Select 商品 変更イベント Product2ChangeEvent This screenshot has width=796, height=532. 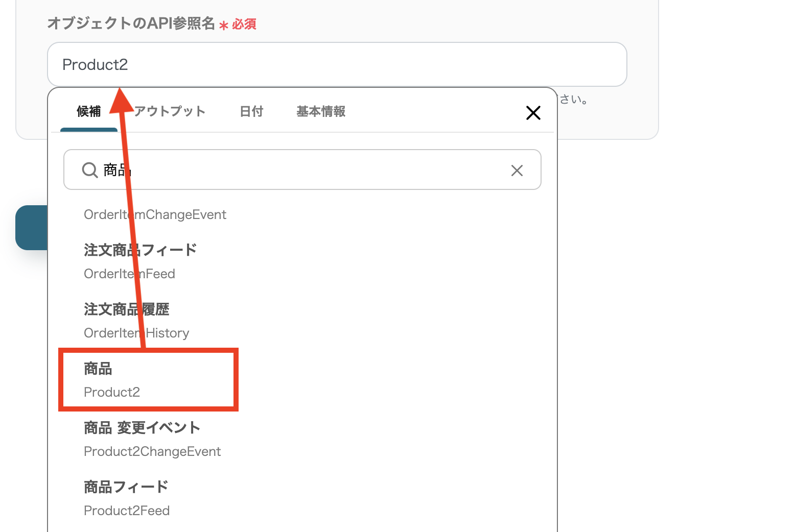click(152, 438)
